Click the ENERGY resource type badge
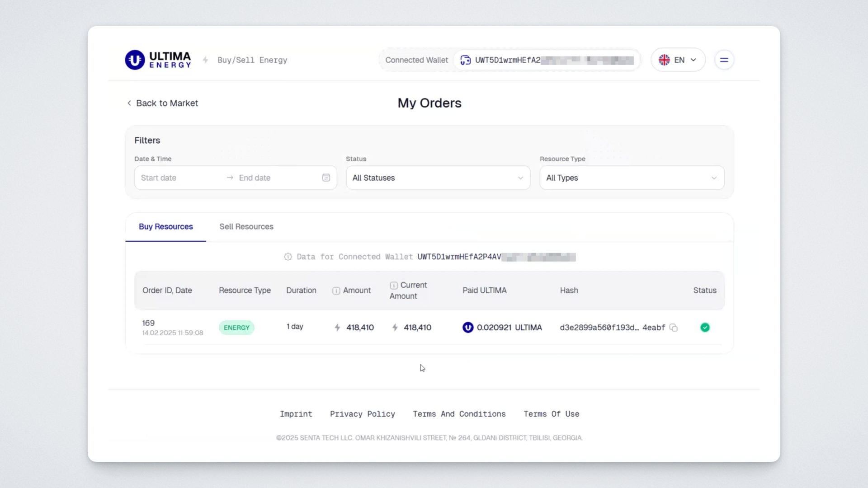The width and height of the screenshot is (868, 488). pos(236,328)
